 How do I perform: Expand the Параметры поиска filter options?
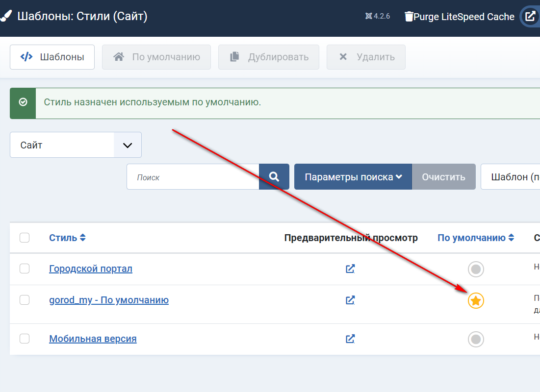tap(353, 177)
